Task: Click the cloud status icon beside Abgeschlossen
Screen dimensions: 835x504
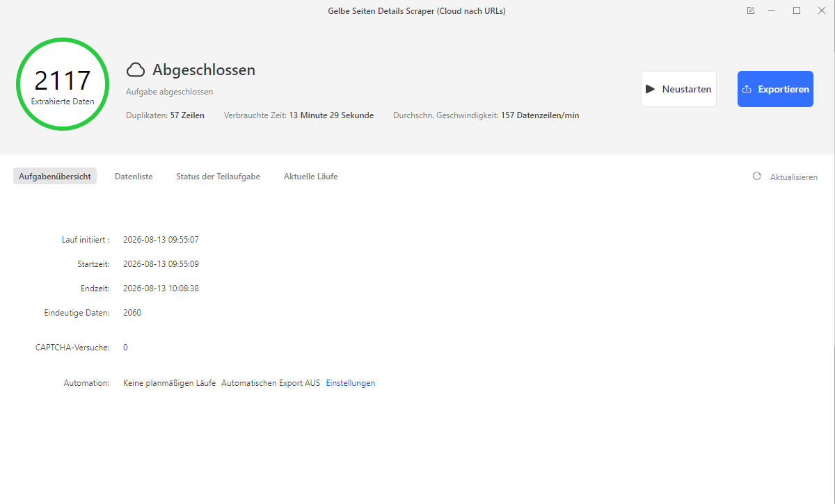Action: pos(136,70)
